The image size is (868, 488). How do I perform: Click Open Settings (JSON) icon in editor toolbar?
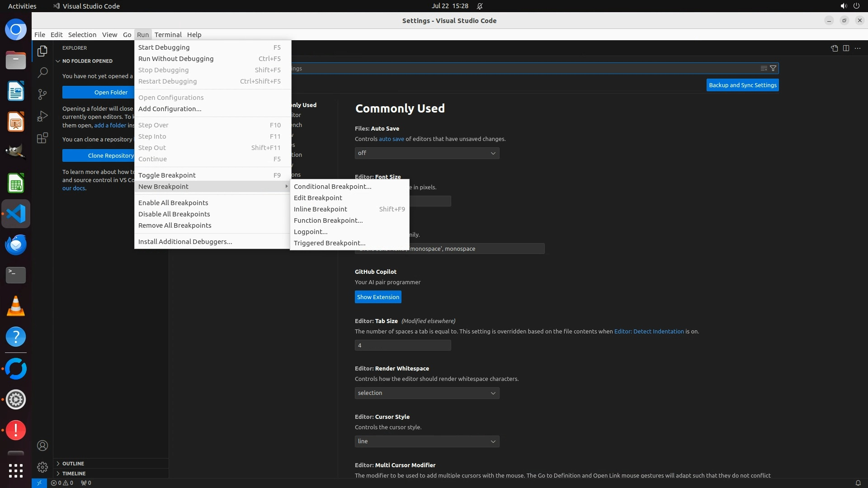[x=834, y=48]
